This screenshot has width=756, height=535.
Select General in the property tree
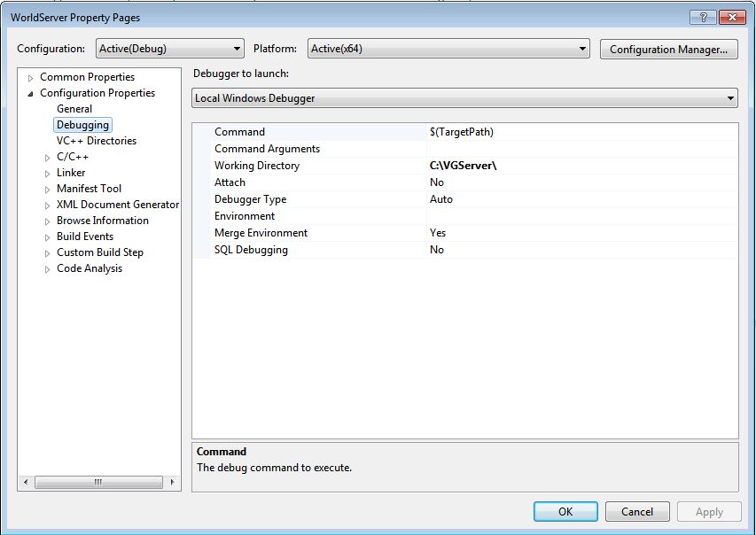(x=74, y=109)
